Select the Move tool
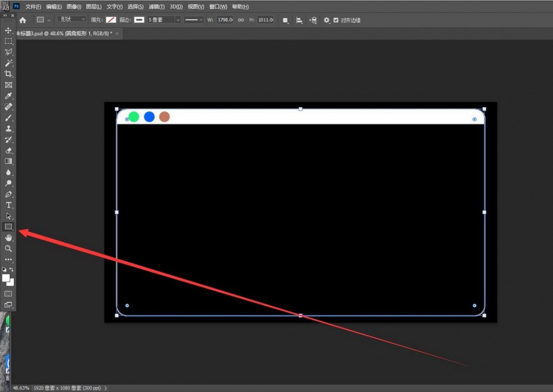The width and height of the screenshot is (553, 392). [8, 31]
